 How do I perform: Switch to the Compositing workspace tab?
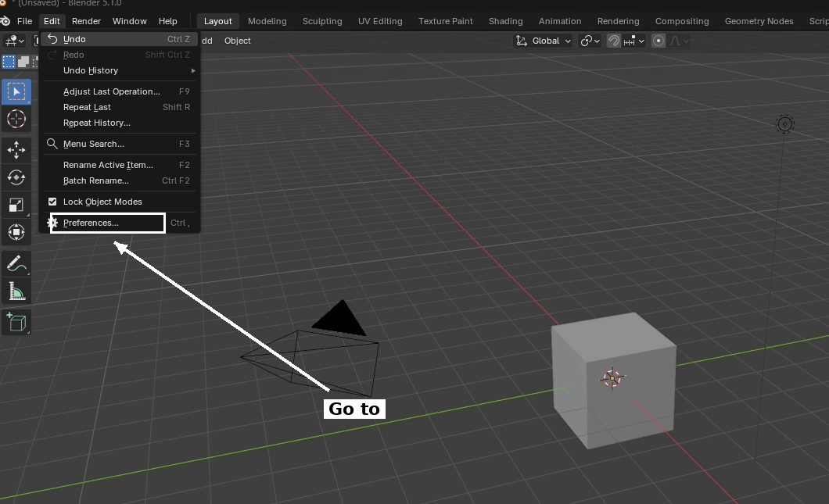coord(682,21)
